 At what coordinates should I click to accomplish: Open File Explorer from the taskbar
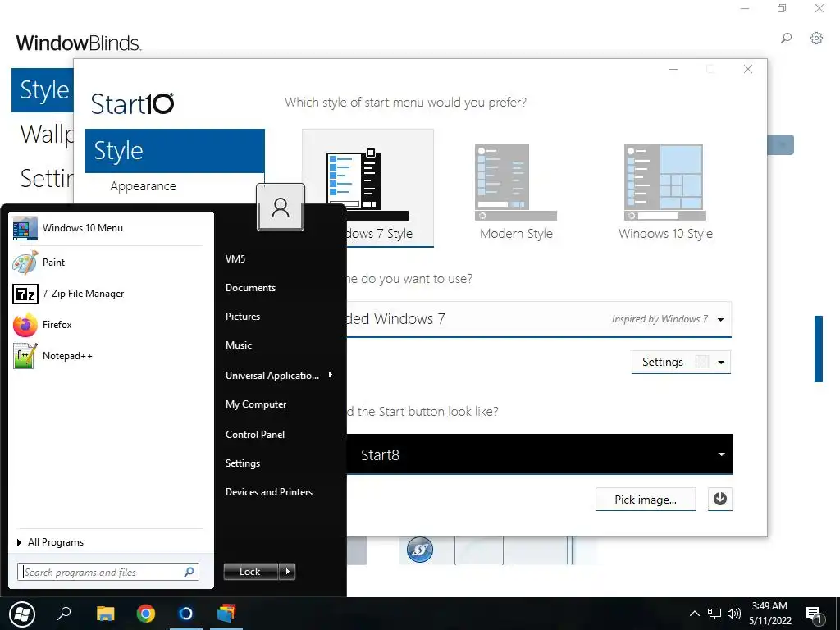click(106, 614)
